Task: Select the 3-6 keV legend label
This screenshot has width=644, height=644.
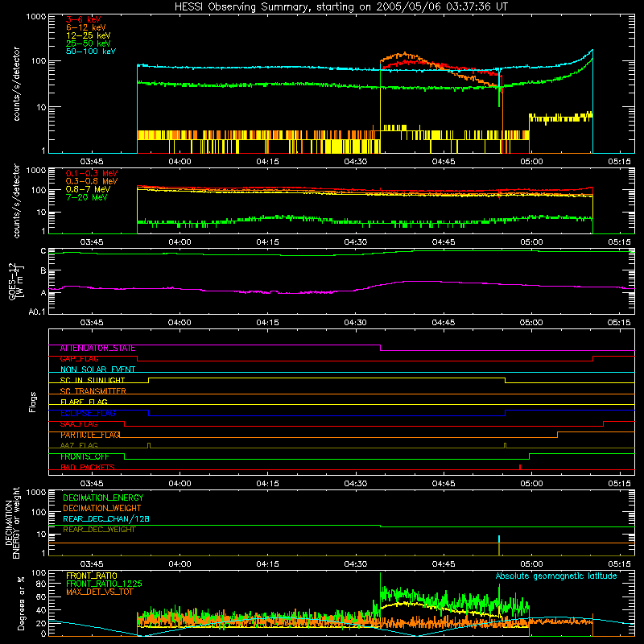Action: click(x=84, y=19)
